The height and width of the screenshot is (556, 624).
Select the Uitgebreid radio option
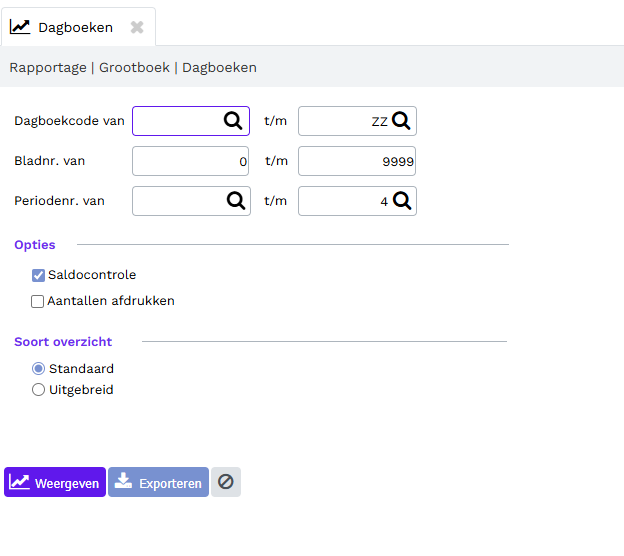pos(38,390)
